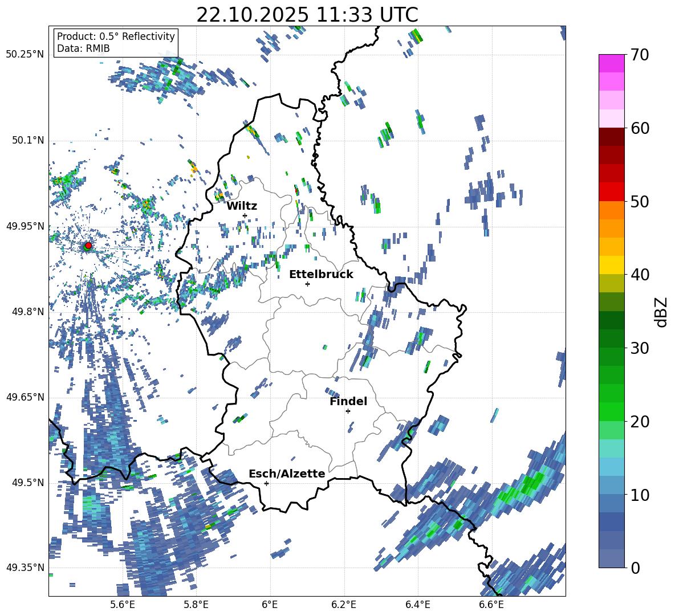
Task: Click the 50.1°N latitude label
Action: [x=27, y=140]
